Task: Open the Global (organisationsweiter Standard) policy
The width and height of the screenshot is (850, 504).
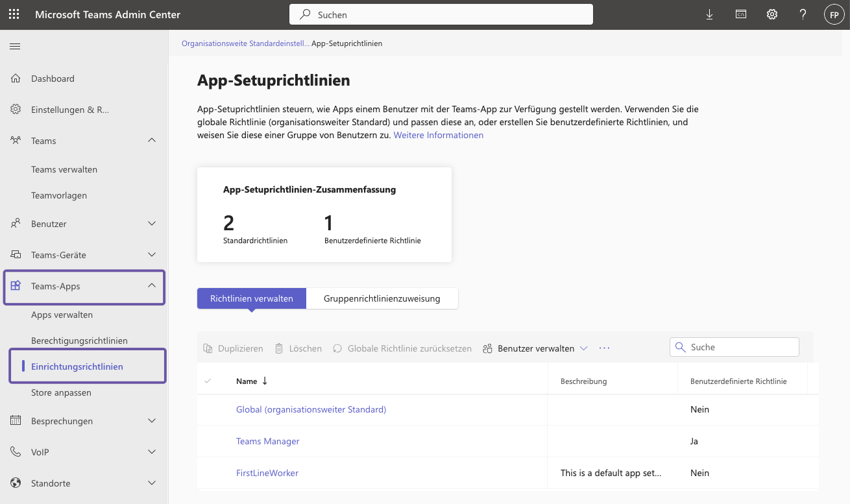Action: [311, 409]
